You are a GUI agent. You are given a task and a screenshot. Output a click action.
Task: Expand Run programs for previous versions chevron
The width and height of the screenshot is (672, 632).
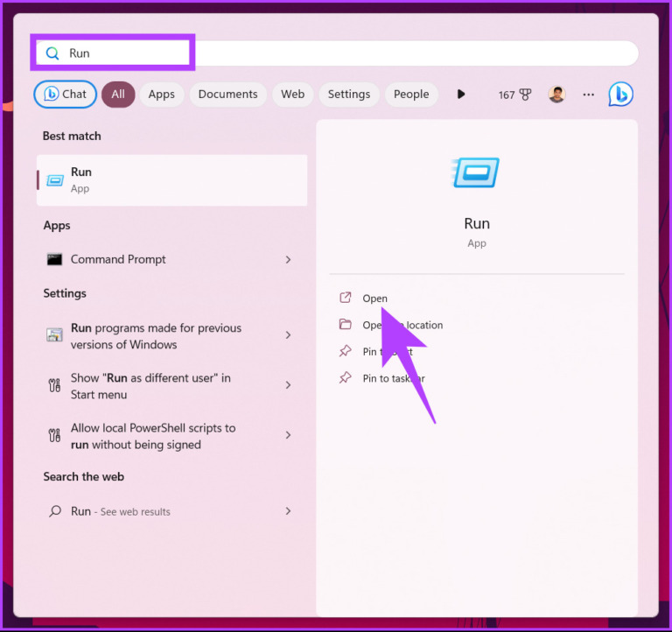tap(288, 335)
